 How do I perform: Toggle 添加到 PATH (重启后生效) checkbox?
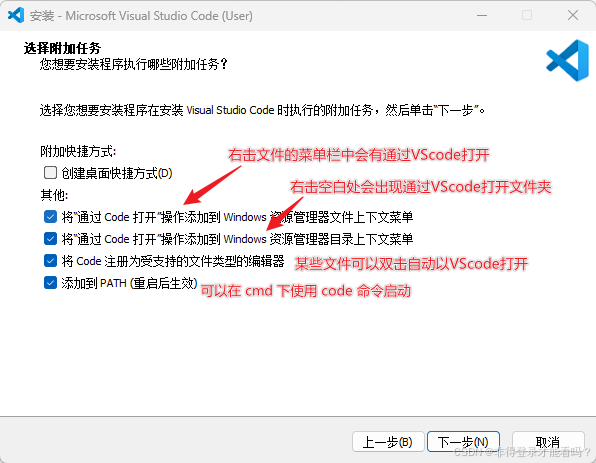click(x=51, y=283)
